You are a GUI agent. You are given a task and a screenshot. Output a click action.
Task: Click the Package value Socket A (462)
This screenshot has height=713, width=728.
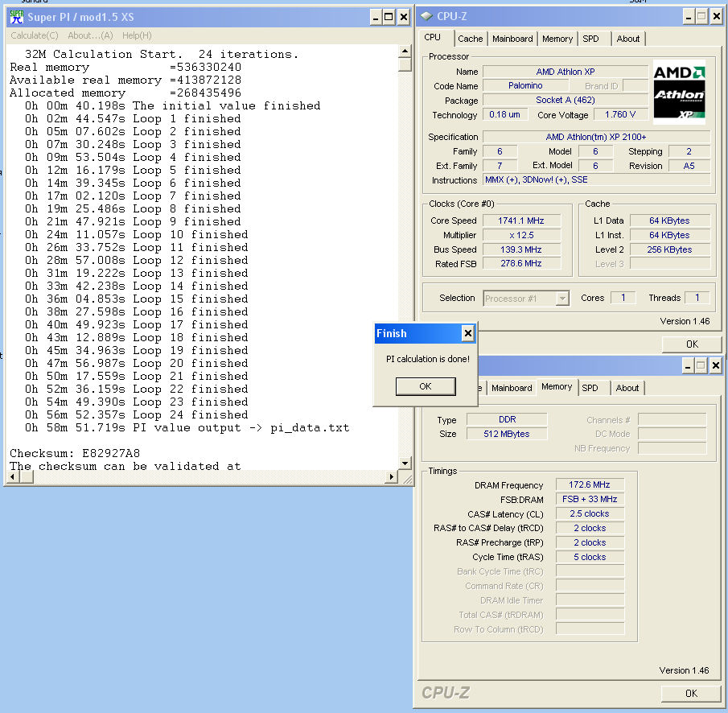point(565,100)
